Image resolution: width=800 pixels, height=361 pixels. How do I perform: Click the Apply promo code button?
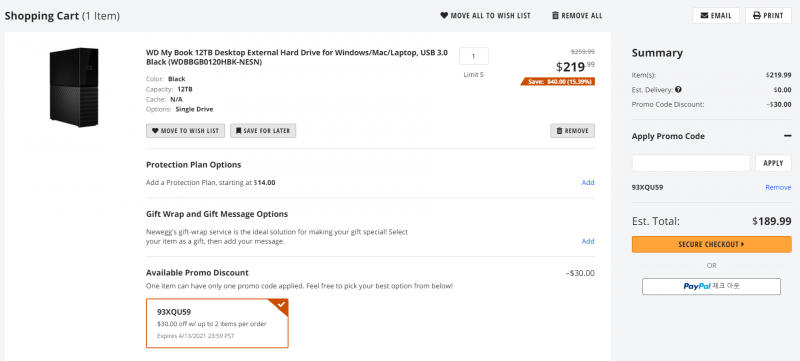click(x=773, y=163)
